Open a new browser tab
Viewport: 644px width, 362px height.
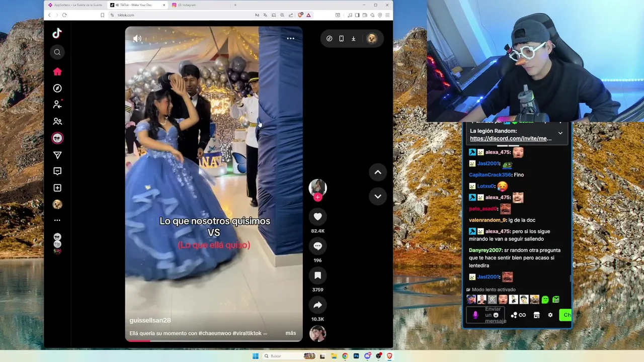click(x=235, y=5)
